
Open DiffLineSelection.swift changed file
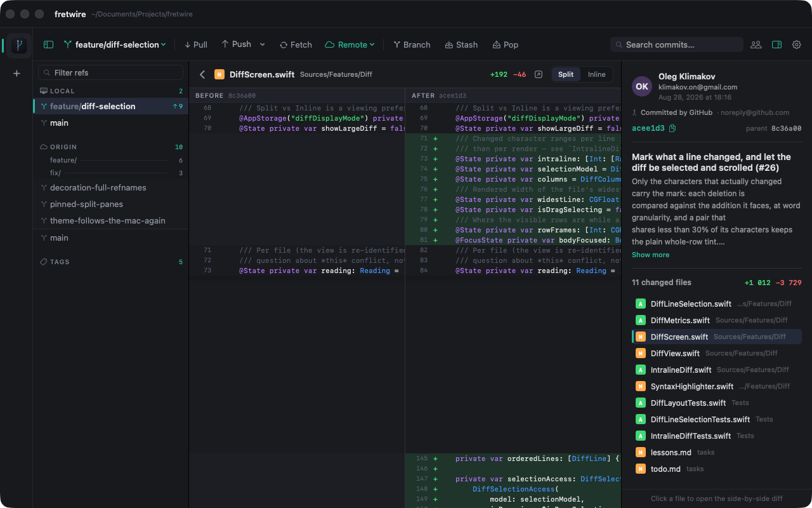[717, 304]
